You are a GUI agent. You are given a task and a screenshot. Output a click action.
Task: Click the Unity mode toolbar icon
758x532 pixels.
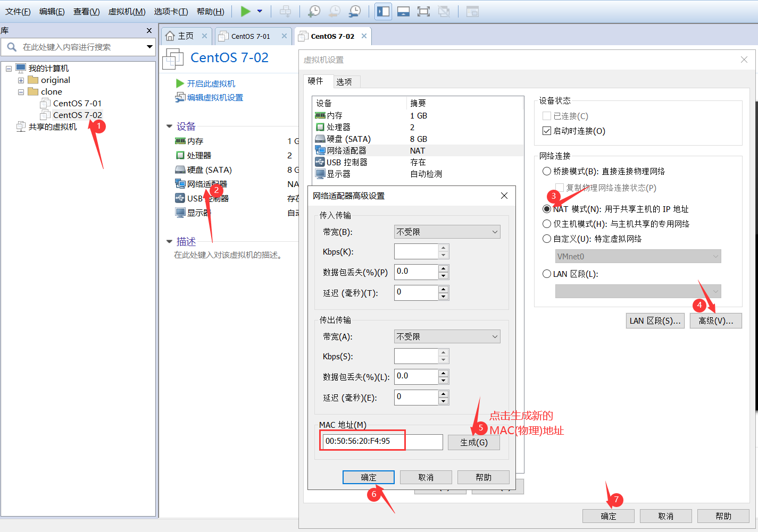pyautogui.click(x=444, y=11)
